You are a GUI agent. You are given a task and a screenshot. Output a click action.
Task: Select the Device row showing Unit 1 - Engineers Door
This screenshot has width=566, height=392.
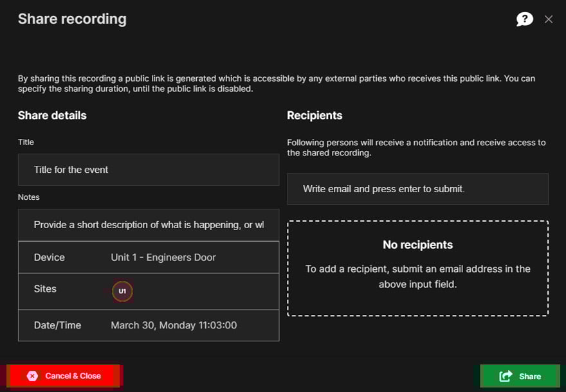tap(149, 257)
